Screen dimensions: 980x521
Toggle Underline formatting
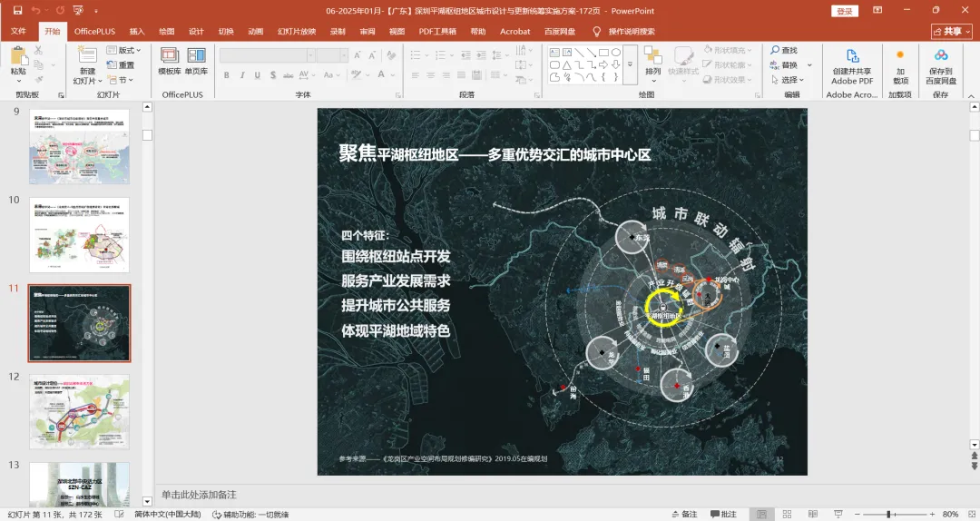coord(257,75)
